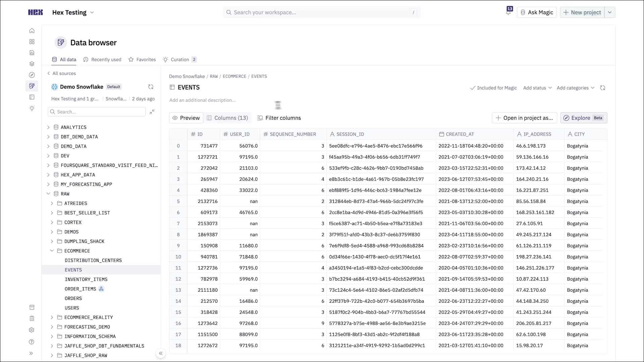Open the Add status dropdown
644x362 pixels.
[x=537, y=88]
